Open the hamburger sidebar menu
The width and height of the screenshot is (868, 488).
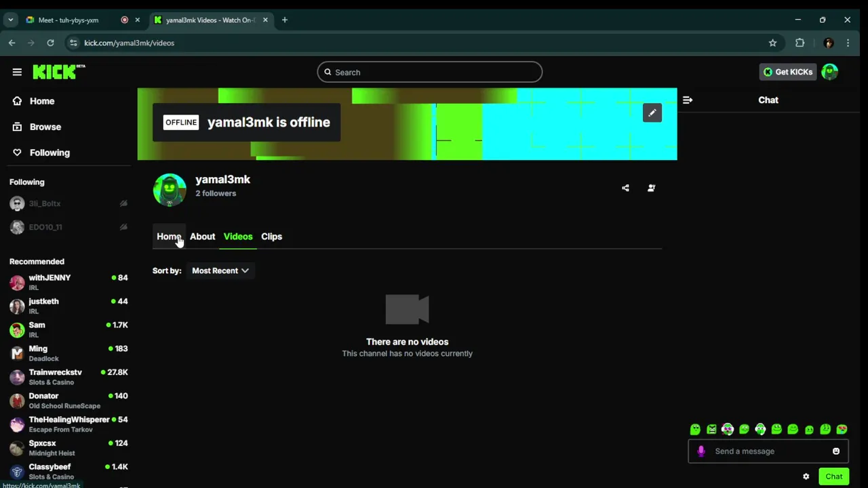17,72
